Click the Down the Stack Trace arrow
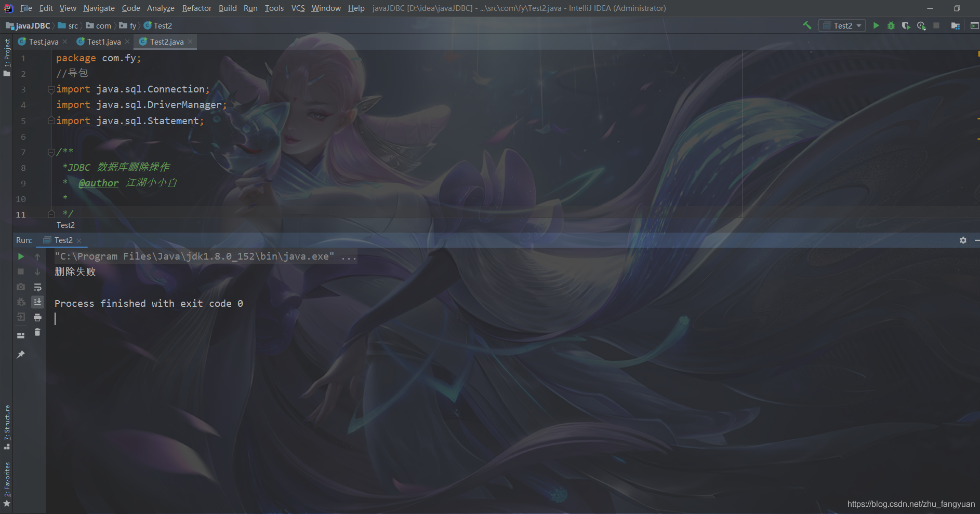 click(x=37, y=272)
